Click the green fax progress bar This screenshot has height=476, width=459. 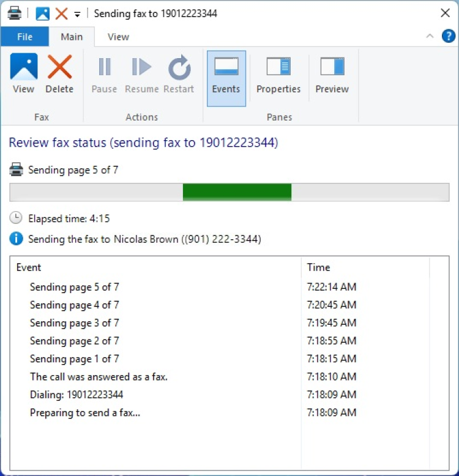coord(237,192)
